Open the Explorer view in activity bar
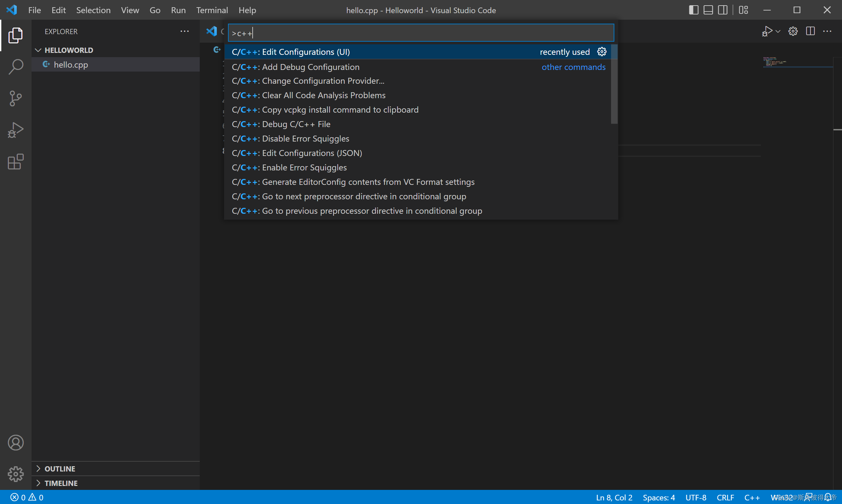Viewport: 842px width, 504px height. (16, 35)
